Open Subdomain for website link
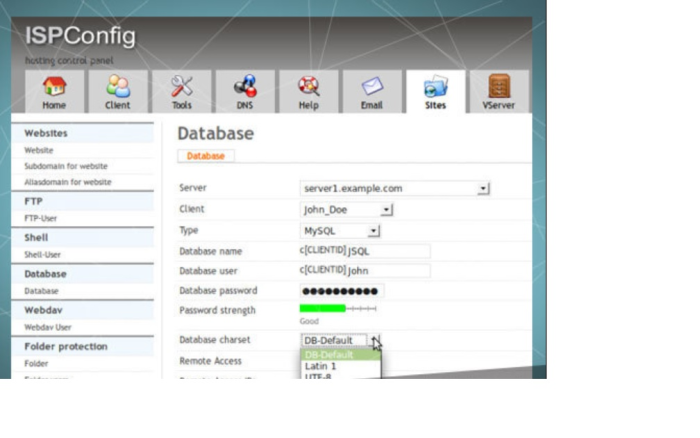700x438 pixels. 66,166
